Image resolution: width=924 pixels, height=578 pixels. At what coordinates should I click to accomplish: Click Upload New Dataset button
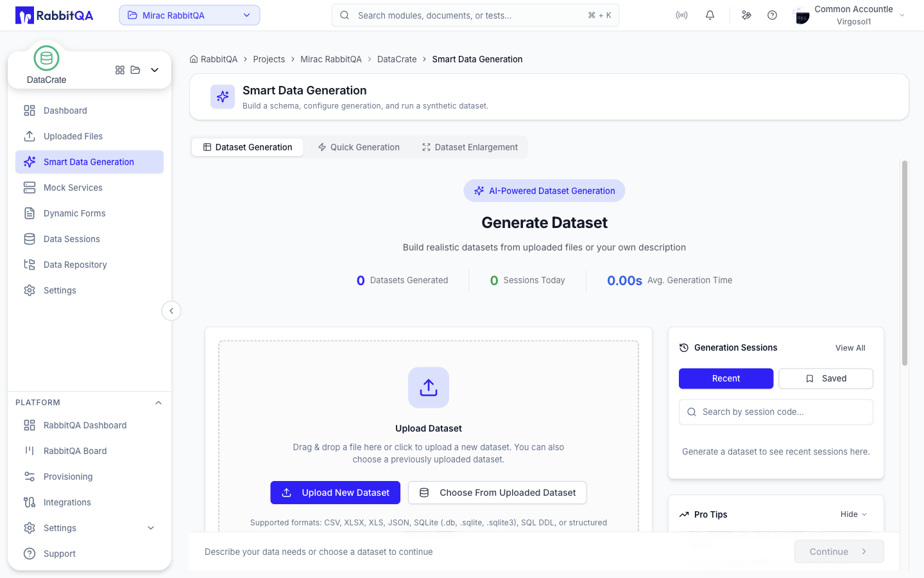coord(336,493)
